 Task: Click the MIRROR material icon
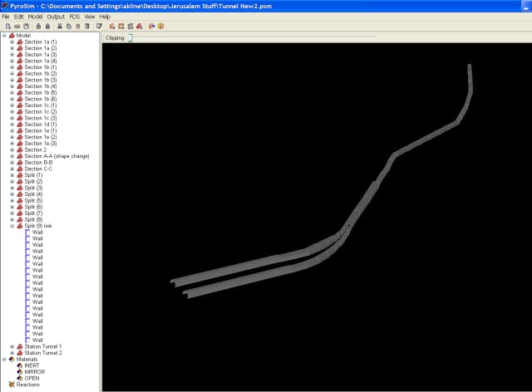coord(20,372)
